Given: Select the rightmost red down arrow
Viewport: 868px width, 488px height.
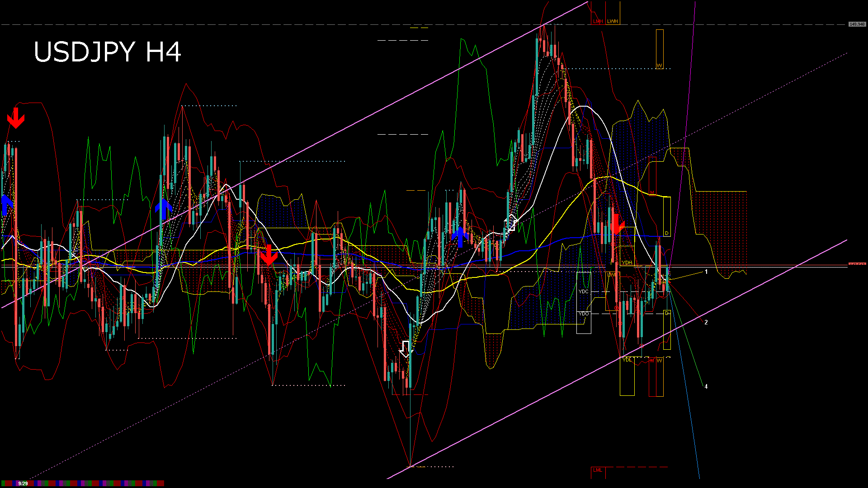Looking at the screenshot, I should tap(617, 225).
